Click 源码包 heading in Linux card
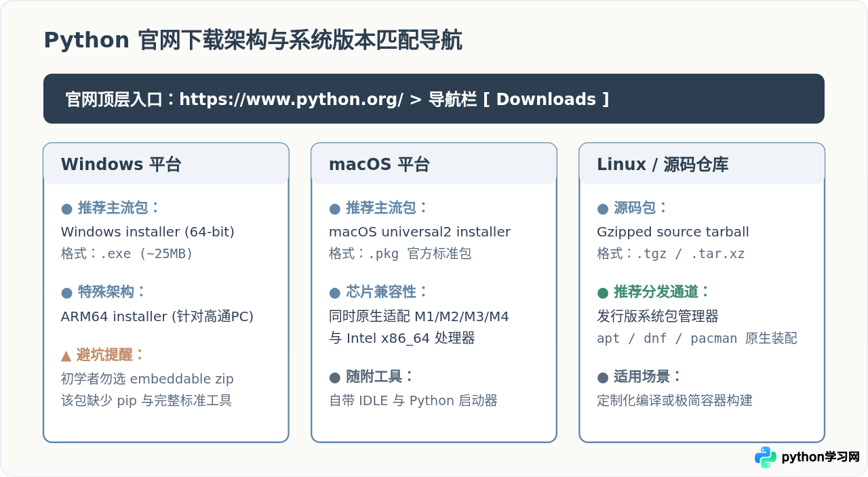 pos(633,208)
